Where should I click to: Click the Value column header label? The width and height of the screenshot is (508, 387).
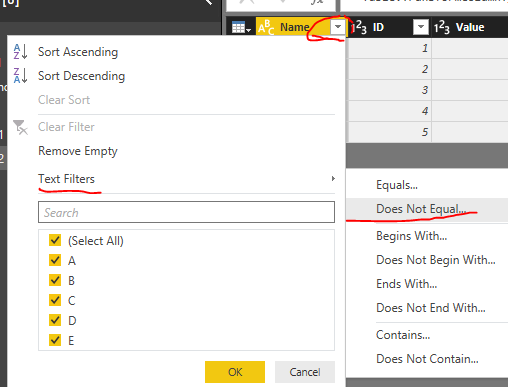tap(470, 27)
